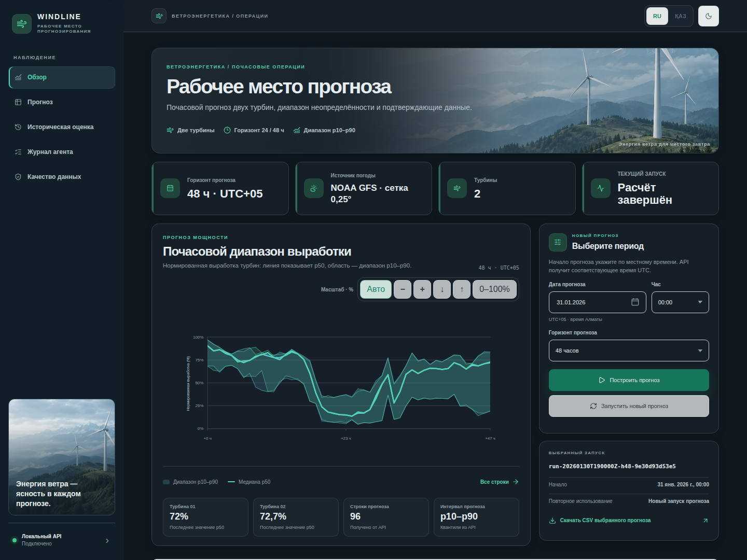The width and height of the screenshot is (747, 560).
Task: Zoom out chart with minus button
Action: tap(403, 289)
